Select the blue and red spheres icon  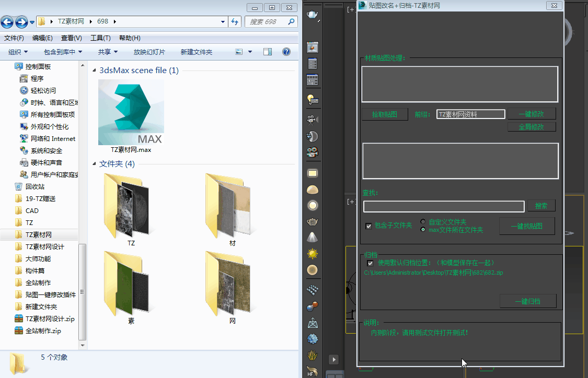pos(313,306)
